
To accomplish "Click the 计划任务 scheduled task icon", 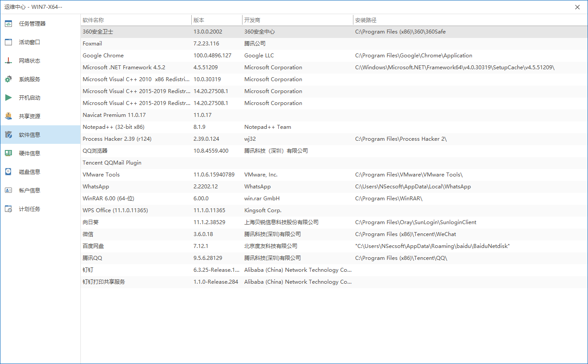I will [8, 209].
